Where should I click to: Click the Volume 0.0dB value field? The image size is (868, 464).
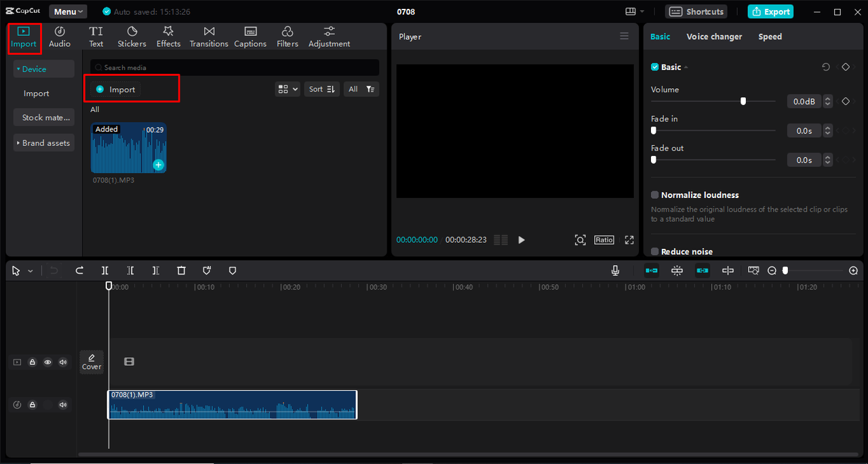click(804, 102)
